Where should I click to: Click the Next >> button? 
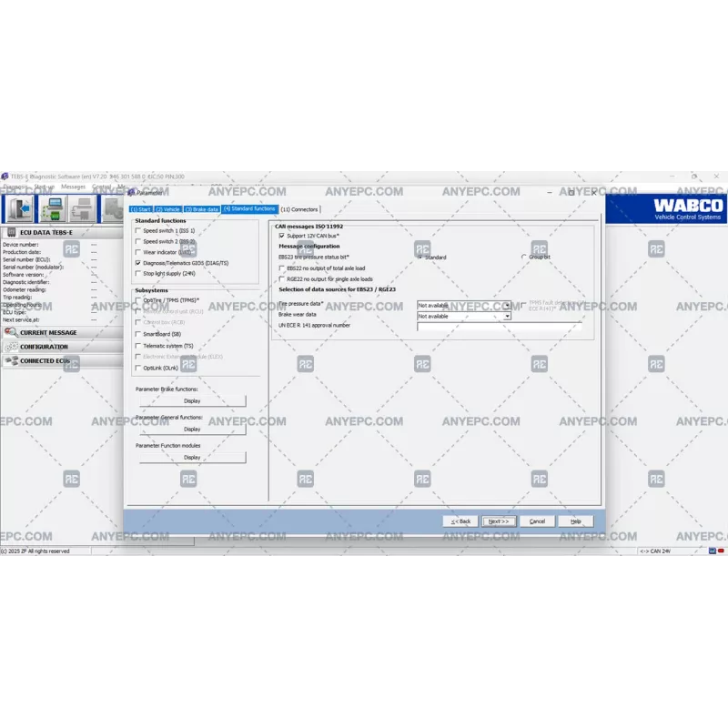pos(499,521)
